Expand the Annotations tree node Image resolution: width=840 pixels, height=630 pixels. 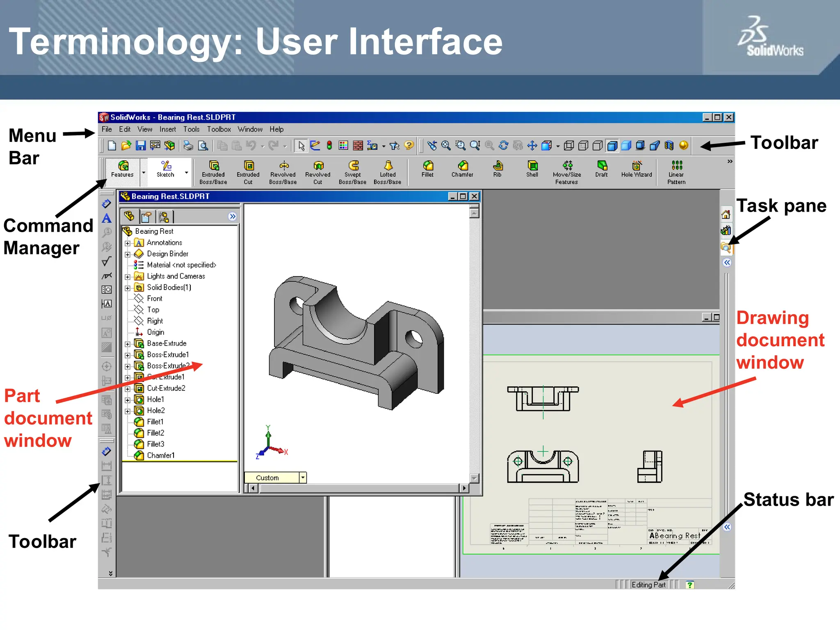(x=128, y=243)
